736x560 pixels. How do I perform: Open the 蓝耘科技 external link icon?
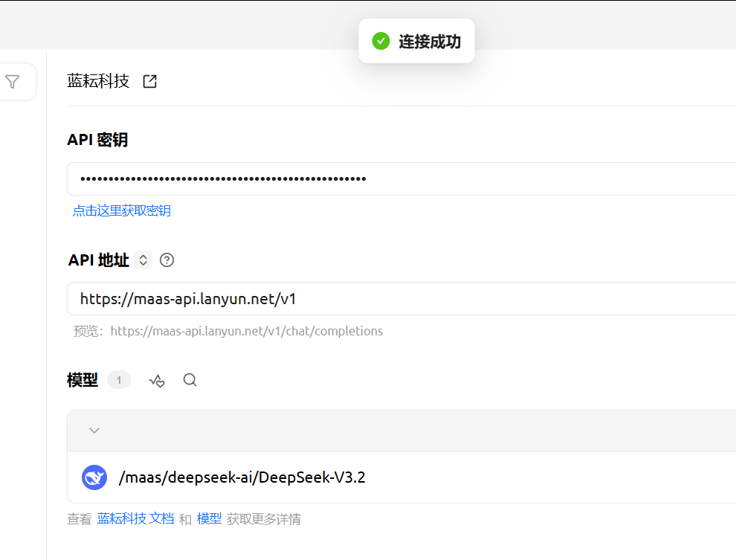(x=149, y=81)
